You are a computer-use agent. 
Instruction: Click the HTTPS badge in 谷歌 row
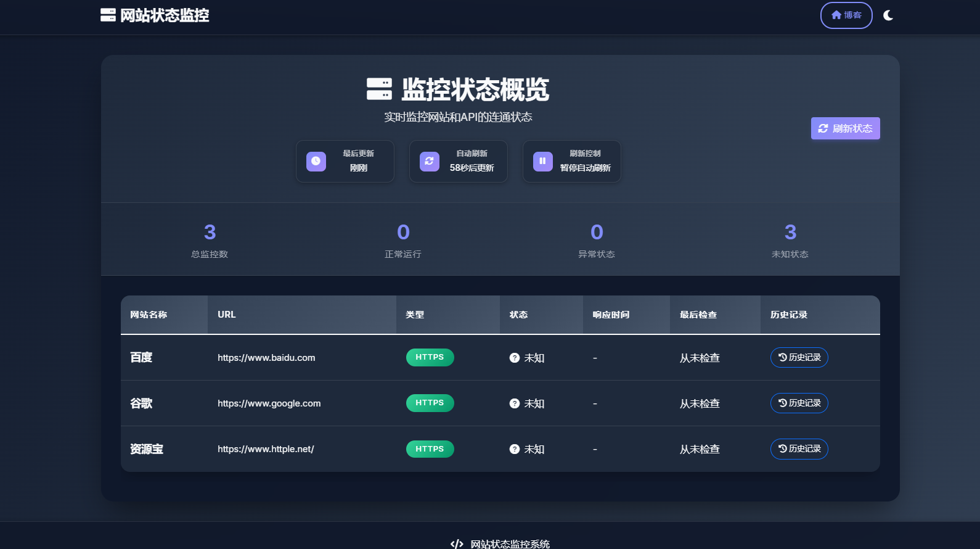pyautogui.click(x=430, y=403)
